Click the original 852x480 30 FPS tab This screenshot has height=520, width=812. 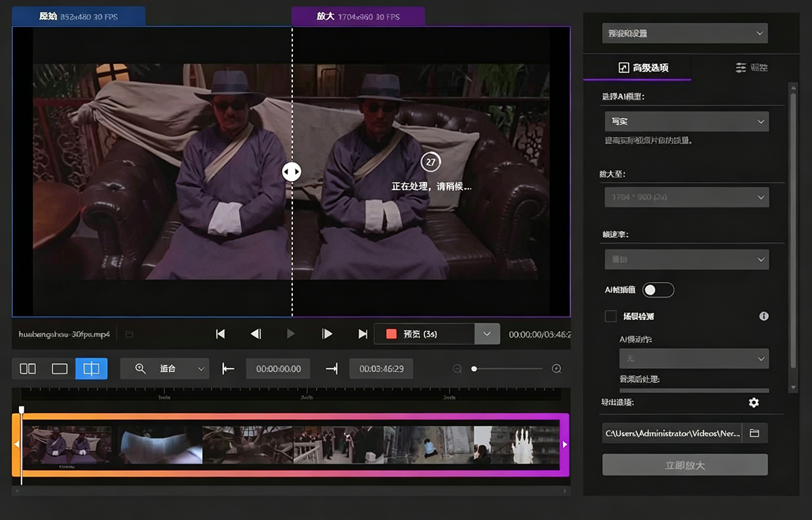tap(78, 16)
